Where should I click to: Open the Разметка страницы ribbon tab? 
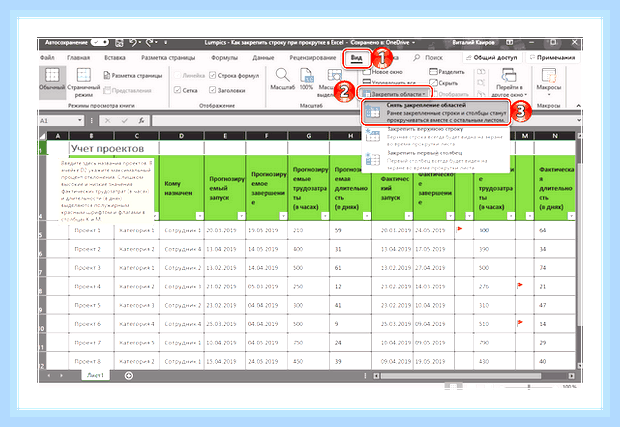(168, 58)
